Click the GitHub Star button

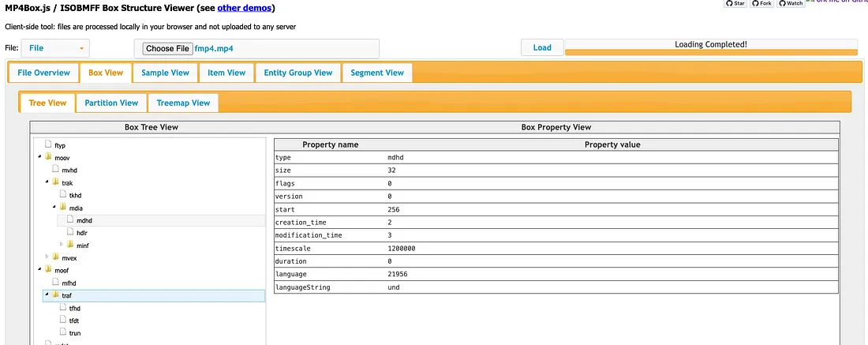click(735, 4)
